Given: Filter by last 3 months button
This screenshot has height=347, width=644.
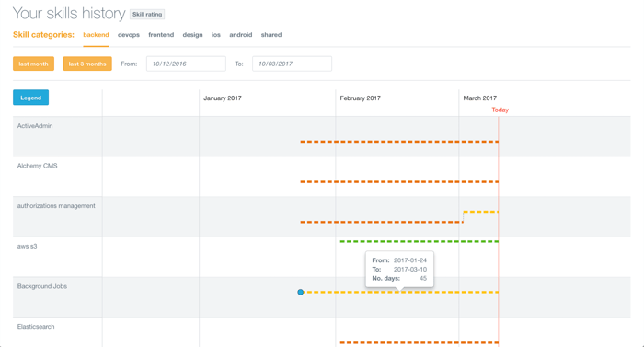Looking at the screenshot, I should tap(87, 64).
